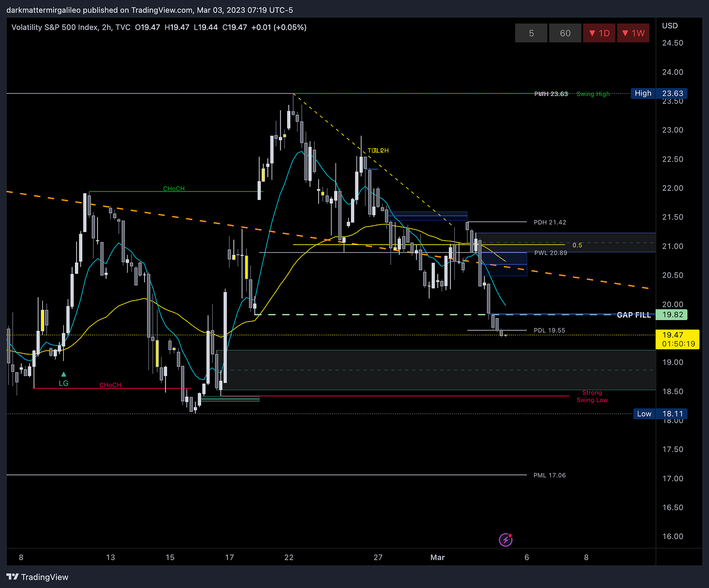Click the Mar label on time axis
The image size is (709, 588).
click(437, 557)
